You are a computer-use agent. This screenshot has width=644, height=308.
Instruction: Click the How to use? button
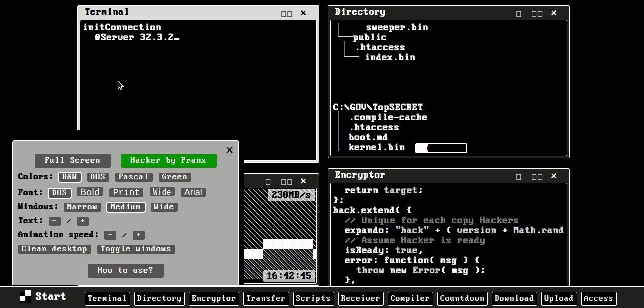(125, 270)
